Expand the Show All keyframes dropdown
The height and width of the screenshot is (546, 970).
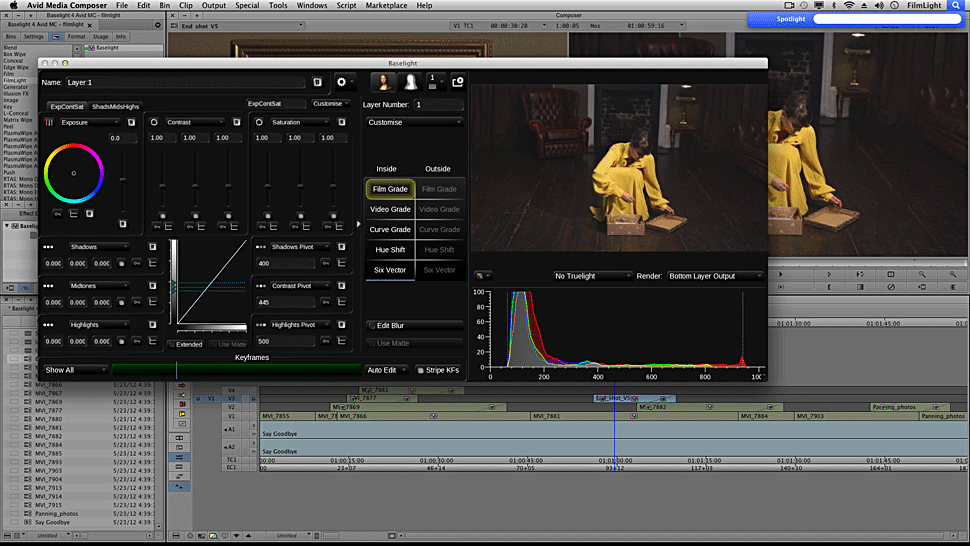tap(74, 370)
